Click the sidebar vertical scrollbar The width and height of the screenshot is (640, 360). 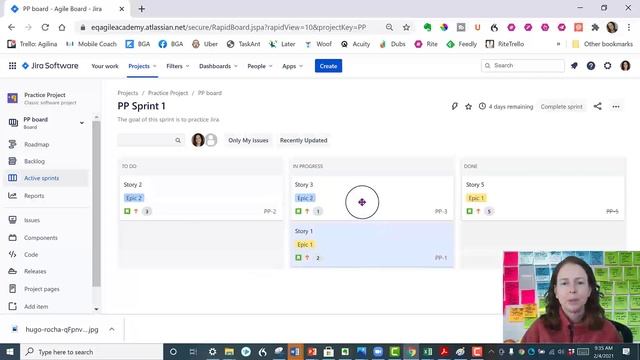[x=96, y=204]
